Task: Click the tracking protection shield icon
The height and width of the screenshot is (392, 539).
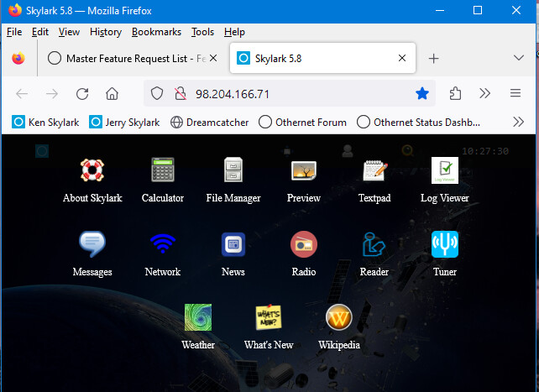Action: click(x=157, y=93)
